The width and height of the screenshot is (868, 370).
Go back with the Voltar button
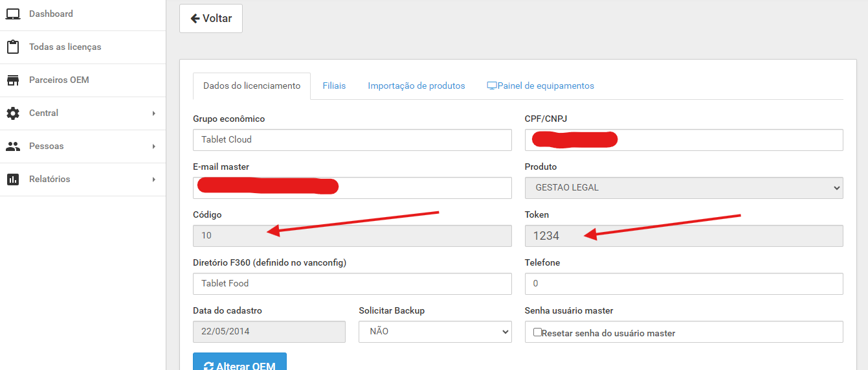click(211, 18)
